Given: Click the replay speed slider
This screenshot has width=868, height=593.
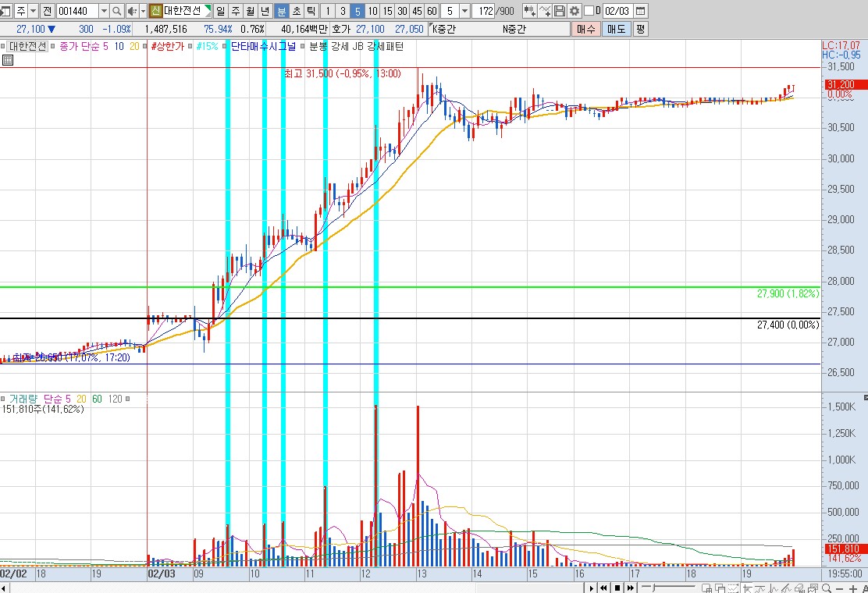Looking at the screenshot, I should tap(668, 588).
